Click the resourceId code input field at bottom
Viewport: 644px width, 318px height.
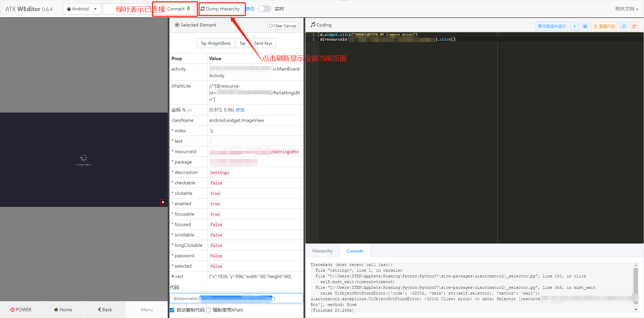pyautogui.click(x=236, y=298)
